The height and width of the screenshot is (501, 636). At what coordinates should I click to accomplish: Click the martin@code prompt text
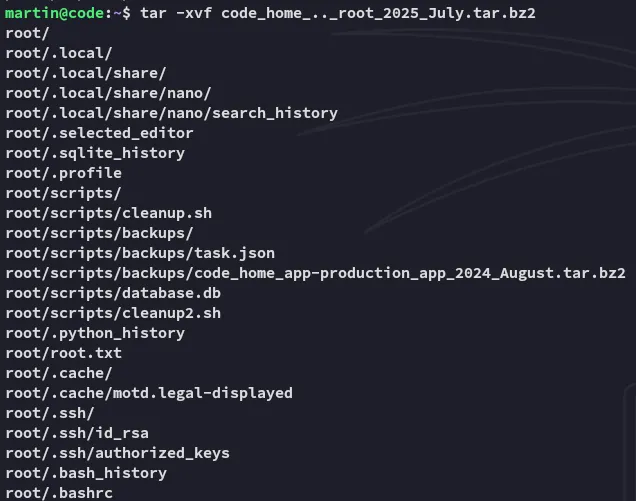coord(54,13)
